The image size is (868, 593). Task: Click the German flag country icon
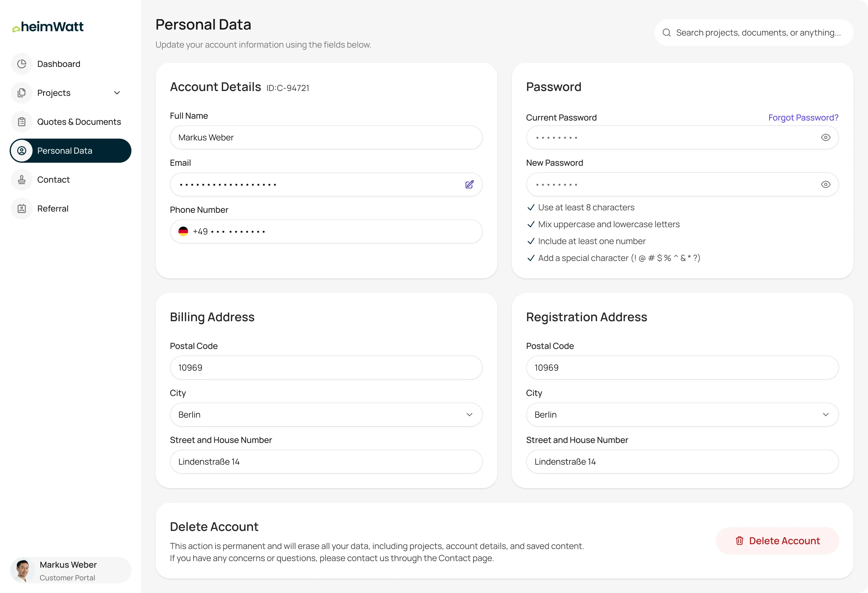(x=183, y=231)
